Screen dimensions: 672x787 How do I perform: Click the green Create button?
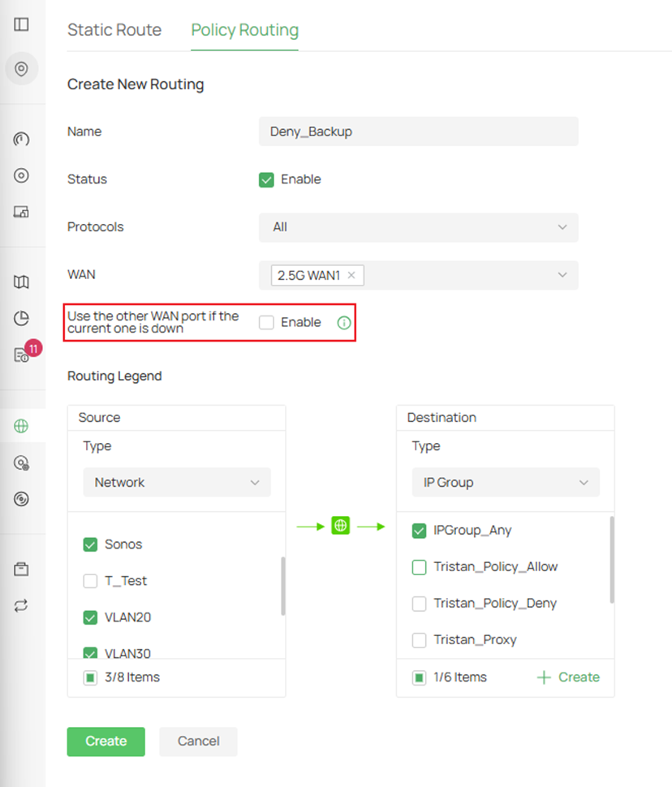point(106,742)
